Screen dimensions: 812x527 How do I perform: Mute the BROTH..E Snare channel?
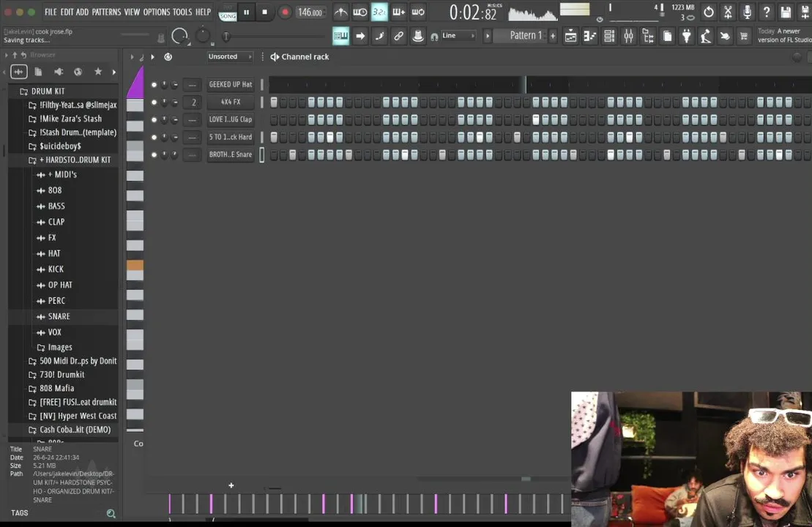click(x=154, y=154)
